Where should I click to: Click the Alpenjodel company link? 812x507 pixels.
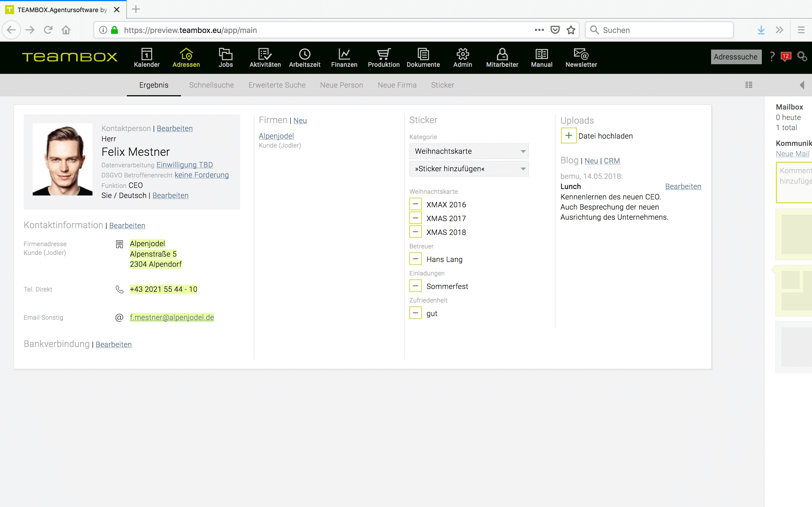pyautogui.click(x=276, y=136)
